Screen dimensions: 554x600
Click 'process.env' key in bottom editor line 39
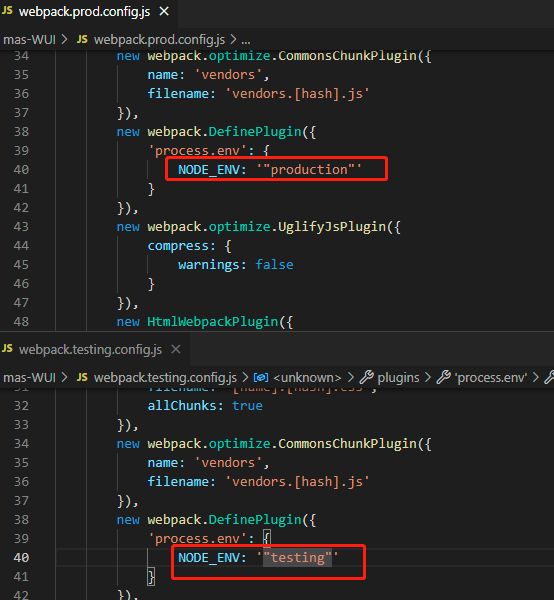[x=197, y=539]
